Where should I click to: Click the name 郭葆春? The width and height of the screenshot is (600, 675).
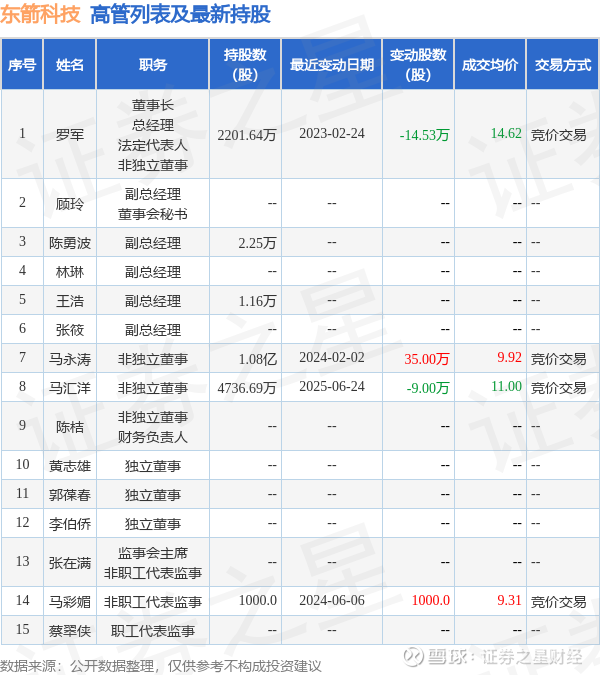(70, 495)
